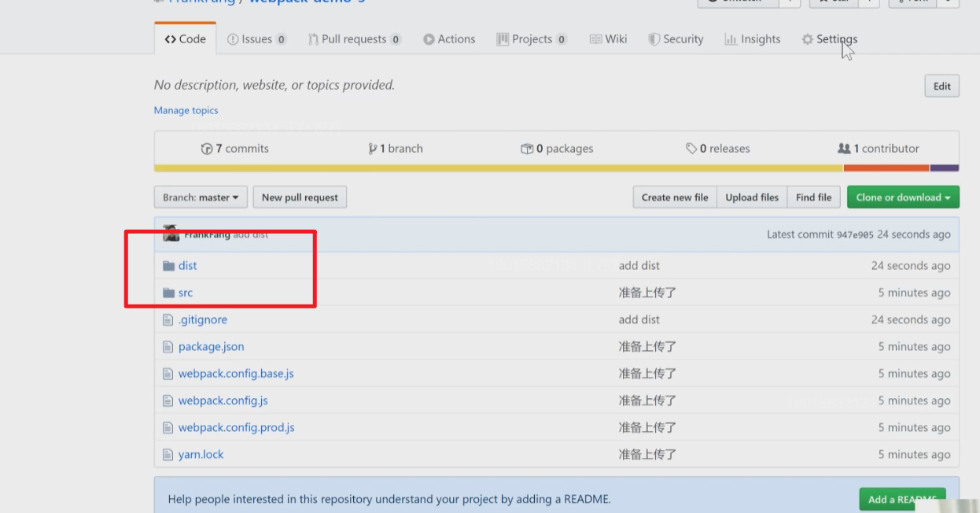Click the commits history icon
This screenshot has width=980, height=513.
(207, 149)
